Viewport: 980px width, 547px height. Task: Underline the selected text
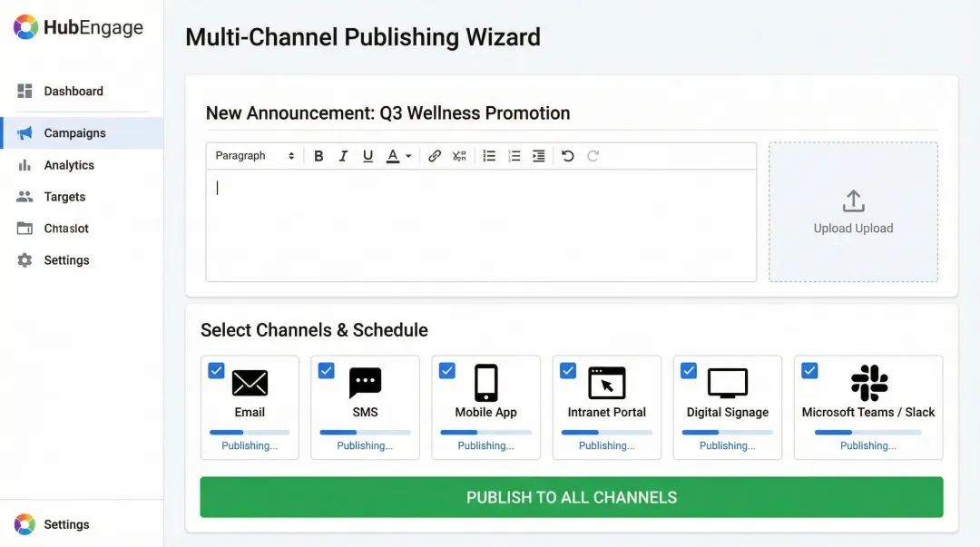point(367,155)
